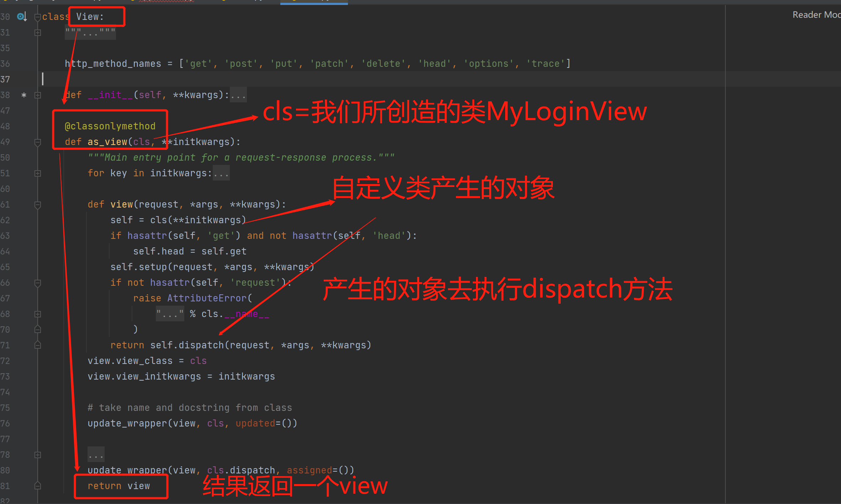The height and width of the screenshot is (504, 841).
Task: Collapse the inner view function on line 61
Action: [x=38, y=205]
